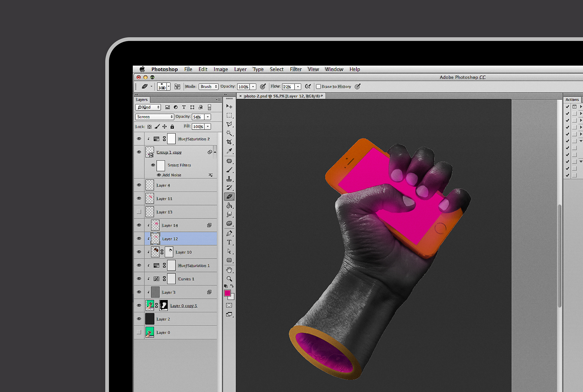Open the Layers panel options menu
Image resolution: width=583 pixels, height=392 pixels.
(218, 100)
